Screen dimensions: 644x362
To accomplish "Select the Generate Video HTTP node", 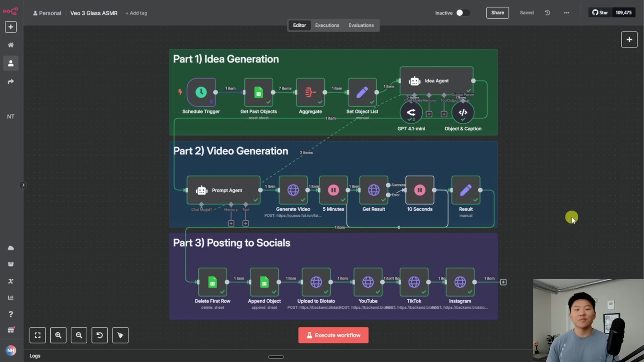I will coord(293,190).
